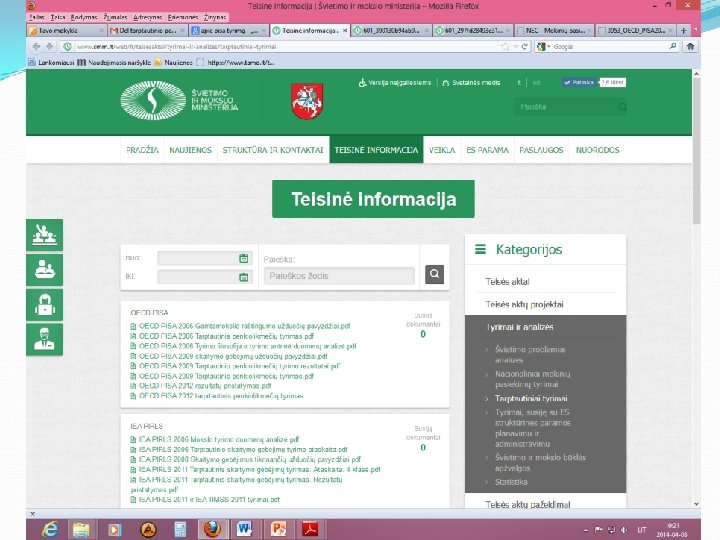This screenshot has width=720, height=540.
Task: Click the scrollbar down arrow
Action: coord(696,504)
